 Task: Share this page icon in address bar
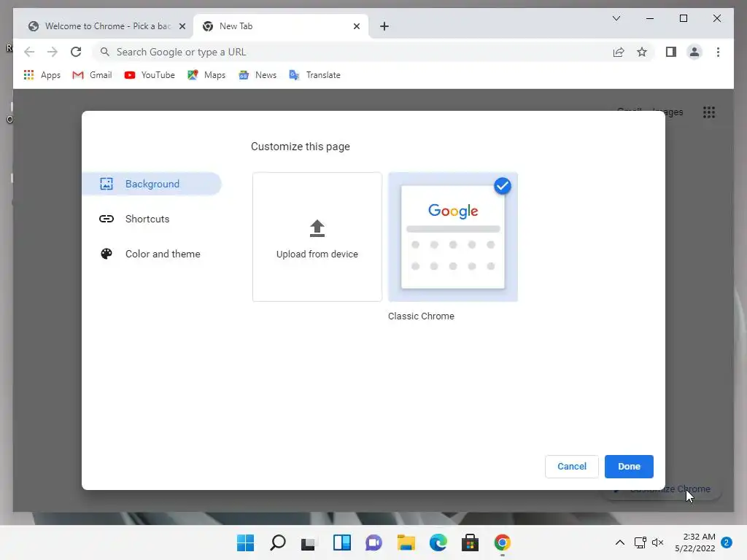coord(619,52)
